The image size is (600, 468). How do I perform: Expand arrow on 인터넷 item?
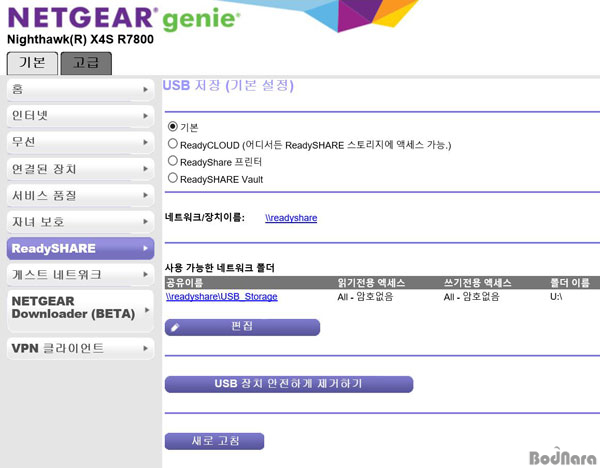tap(145, 116)
